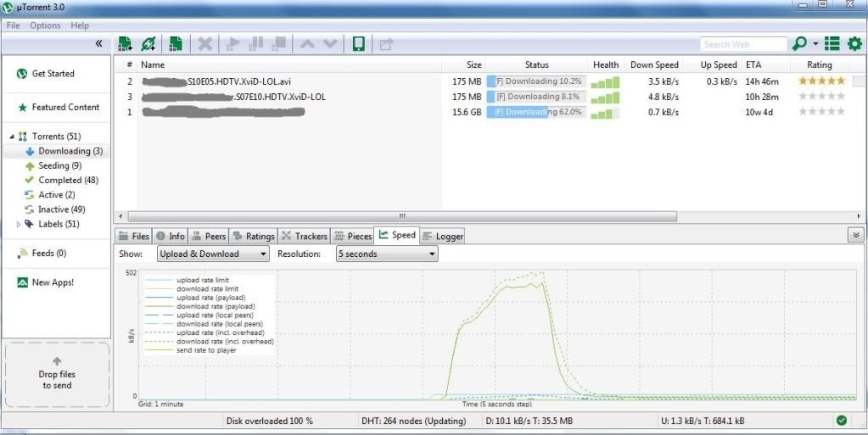
Task: Select Featured Content in sidebar
Action: (x=59, y=108)
